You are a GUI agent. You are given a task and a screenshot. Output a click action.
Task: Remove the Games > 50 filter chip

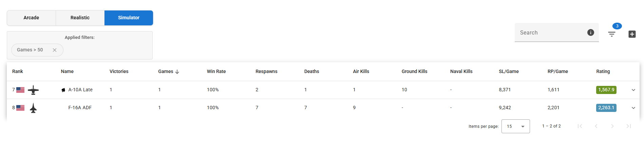click(x=55, y=50)
